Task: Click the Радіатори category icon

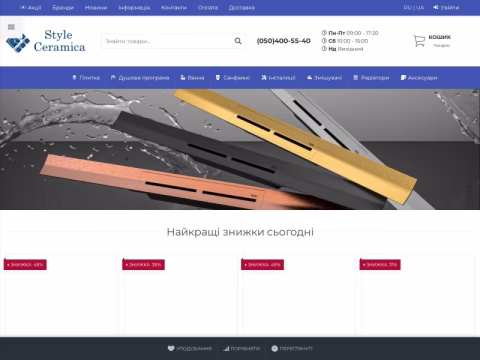Action: tap(356, 78)
